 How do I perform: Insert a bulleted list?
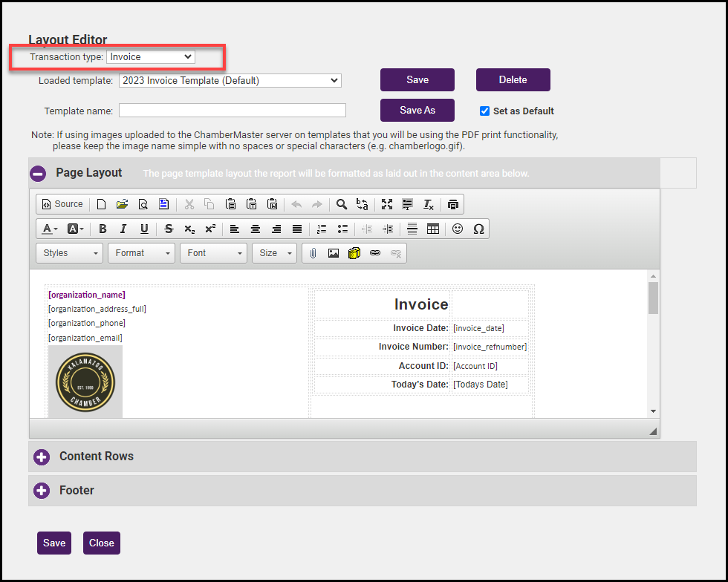tap(342, 229)
